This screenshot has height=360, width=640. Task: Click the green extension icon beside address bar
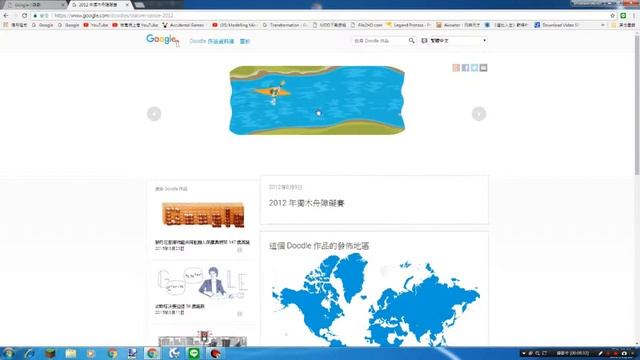[x=623, y=16]
